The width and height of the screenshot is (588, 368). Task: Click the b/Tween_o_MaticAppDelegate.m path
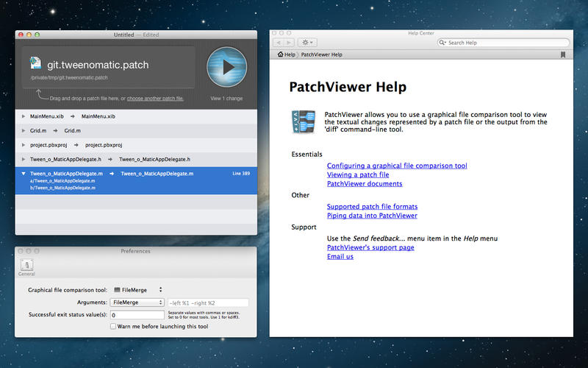62,188
